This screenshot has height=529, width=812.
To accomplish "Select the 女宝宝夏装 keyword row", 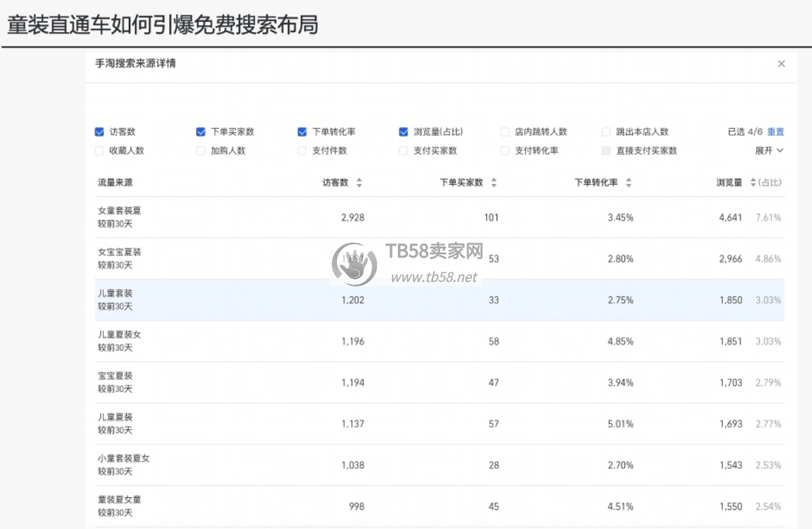I will [x=440, y=259].
